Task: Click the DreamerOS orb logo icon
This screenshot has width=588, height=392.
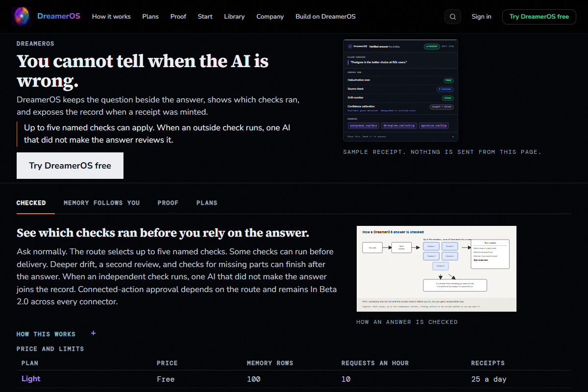Action: tap(21, 16)
